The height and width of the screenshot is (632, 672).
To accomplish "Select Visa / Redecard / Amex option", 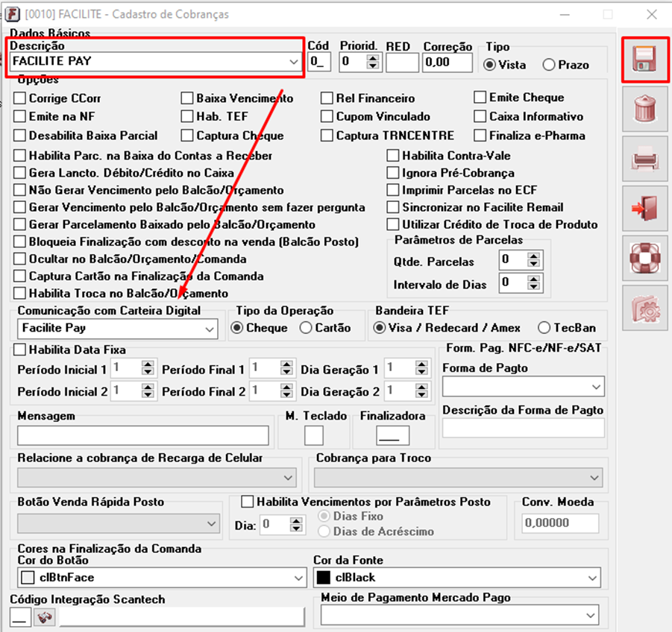I will pos(379,328).
